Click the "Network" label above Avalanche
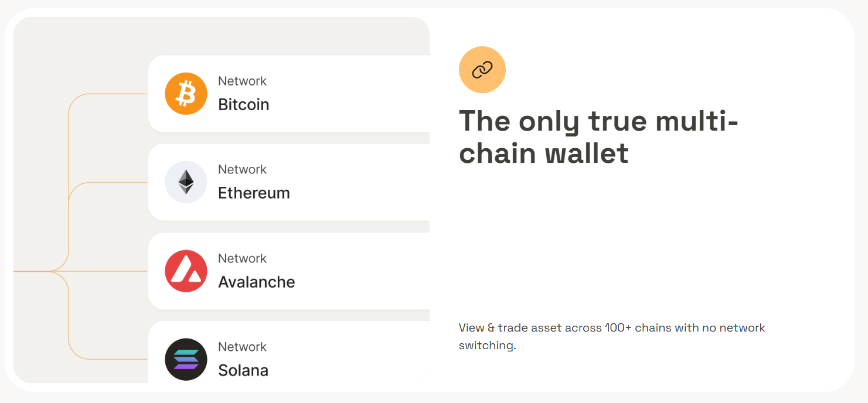This screenshot has width=868, height=403. 242,259
